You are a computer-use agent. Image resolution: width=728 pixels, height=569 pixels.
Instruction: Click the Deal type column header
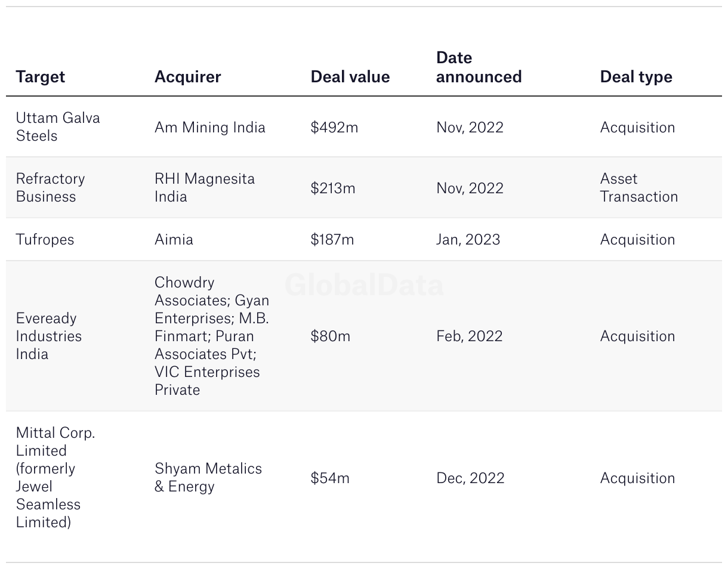(x=636, y=76)
